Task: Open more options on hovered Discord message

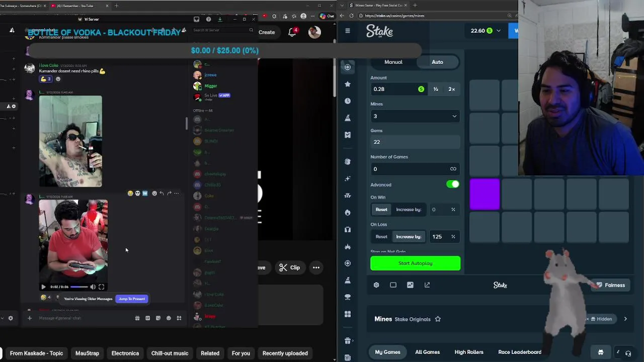Action: coord(177,193)
